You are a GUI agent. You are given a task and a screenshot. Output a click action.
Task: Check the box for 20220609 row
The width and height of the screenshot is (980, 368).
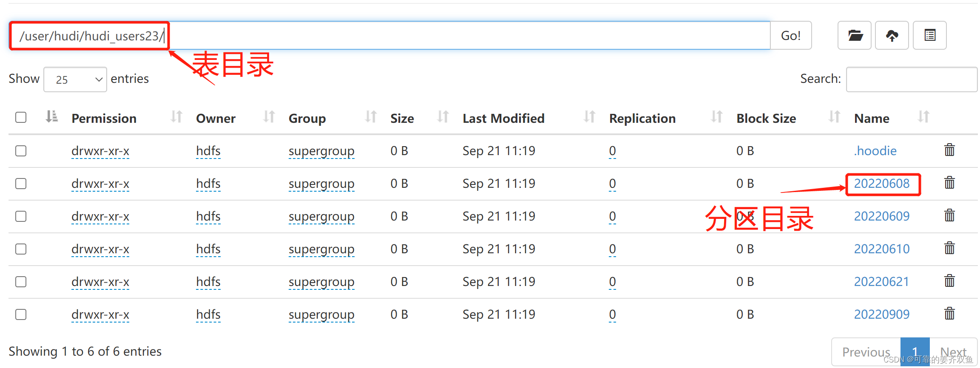pos(21,216)
